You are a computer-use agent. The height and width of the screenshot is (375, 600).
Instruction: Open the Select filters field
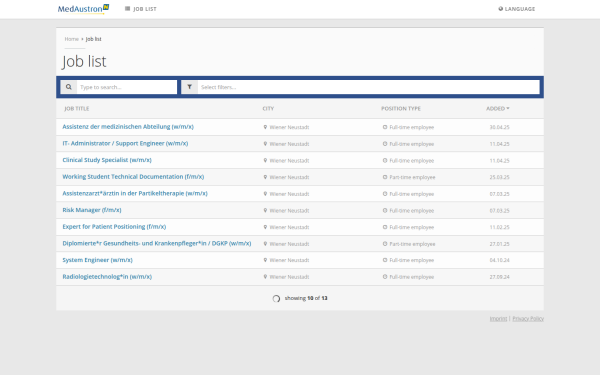368,87
